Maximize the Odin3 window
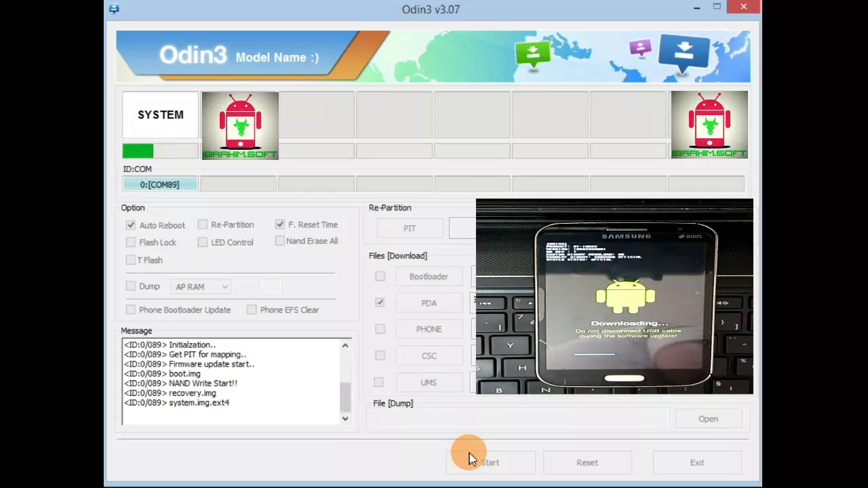Viewport: 868px width, 488px height. pos(717,7)
